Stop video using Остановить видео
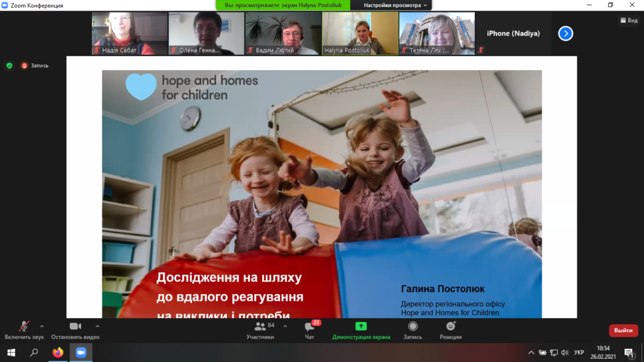The image size is (644, 362). 75,327
